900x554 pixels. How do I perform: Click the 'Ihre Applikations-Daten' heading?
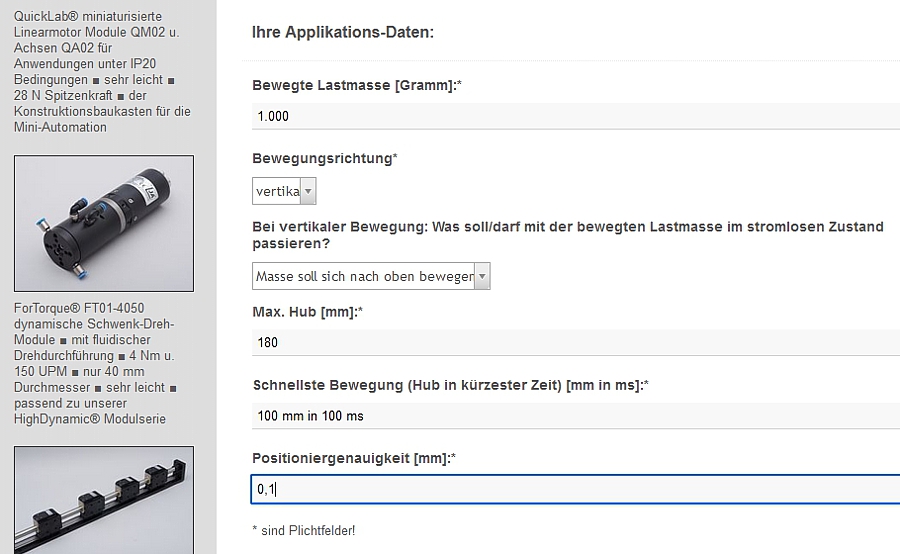pos(343,32)
